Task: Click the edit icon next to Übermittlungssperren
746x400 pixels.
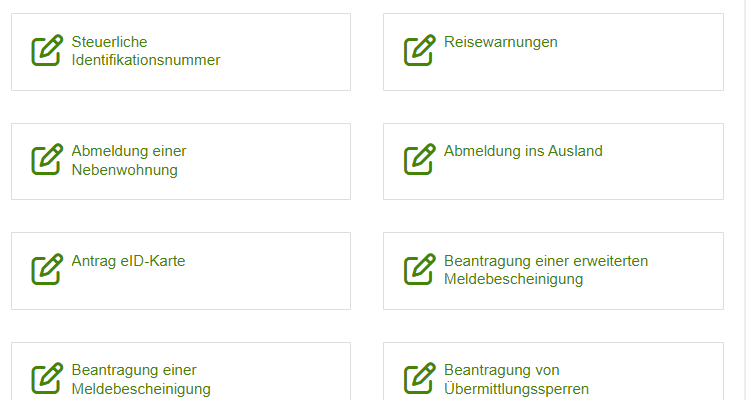Action: pyautogui.click(x=420, y=379)
